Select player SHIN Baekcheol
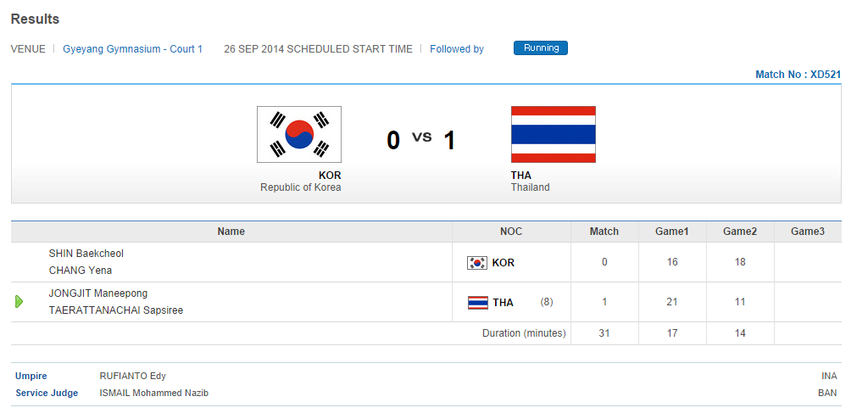Viewport: 868px width, 419px height. (x=86, y=254)
